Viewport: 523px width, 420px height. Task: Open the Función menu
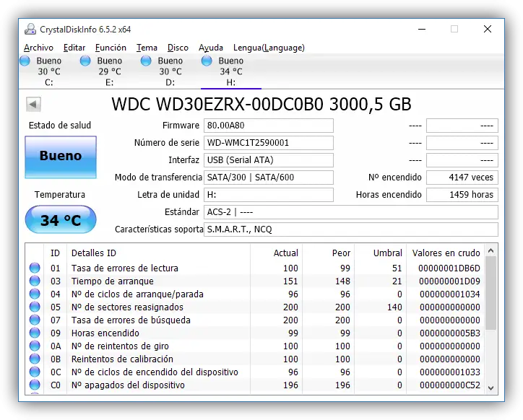pyautogui.click(x=111, y=48)
